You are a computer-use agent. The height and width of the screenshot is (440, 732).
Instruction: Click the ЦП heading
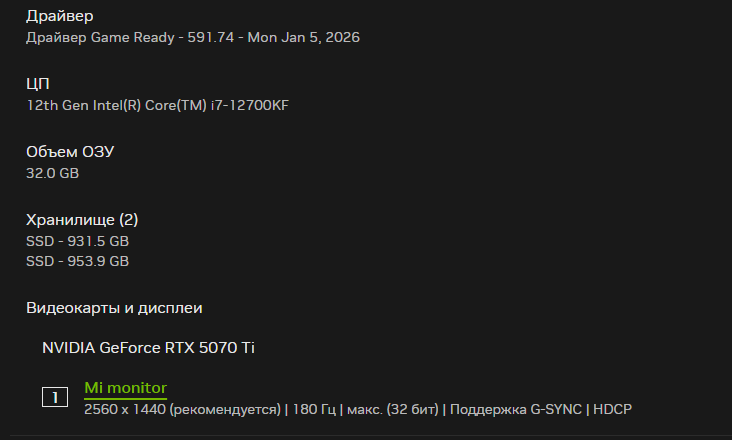coord(37,84)
